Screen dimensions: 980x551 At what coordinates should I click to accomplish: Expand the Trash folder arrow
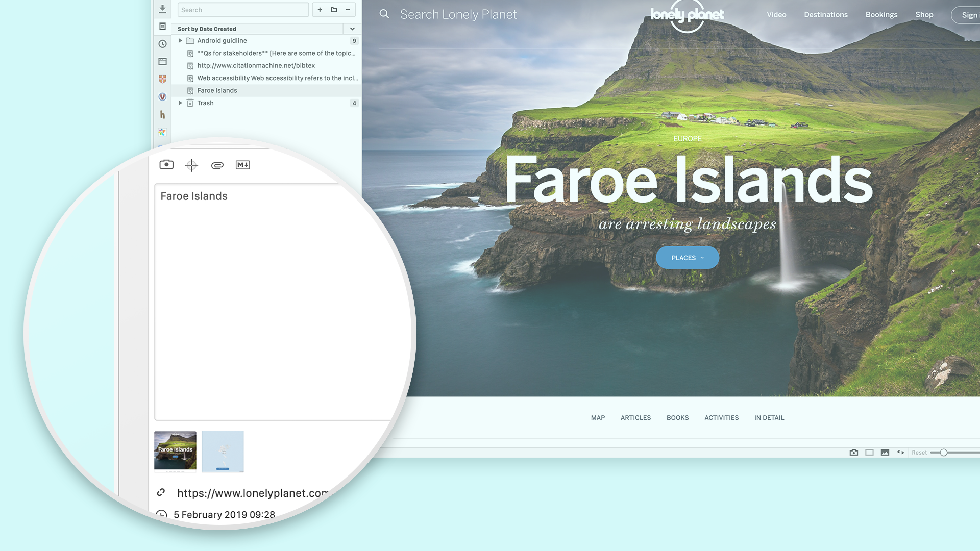(180, 103)
